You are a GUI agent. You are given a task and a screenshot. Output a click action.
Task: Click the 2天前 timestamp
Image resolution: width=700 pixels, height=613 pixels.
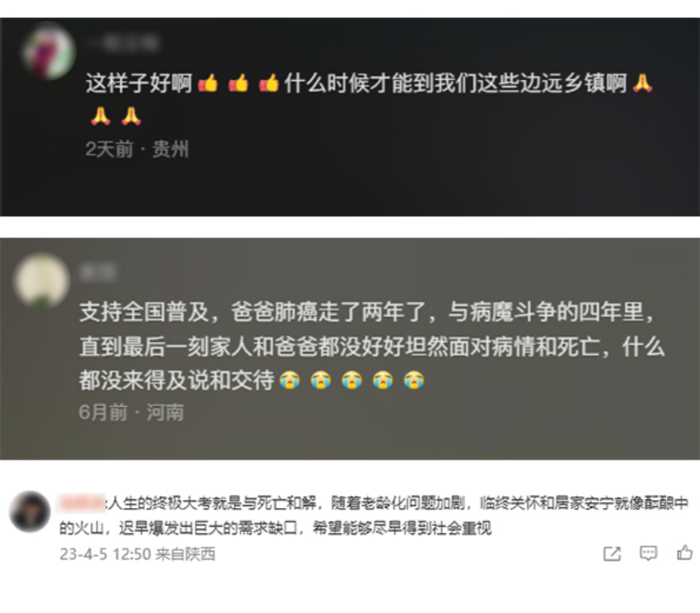click(109, 149)
